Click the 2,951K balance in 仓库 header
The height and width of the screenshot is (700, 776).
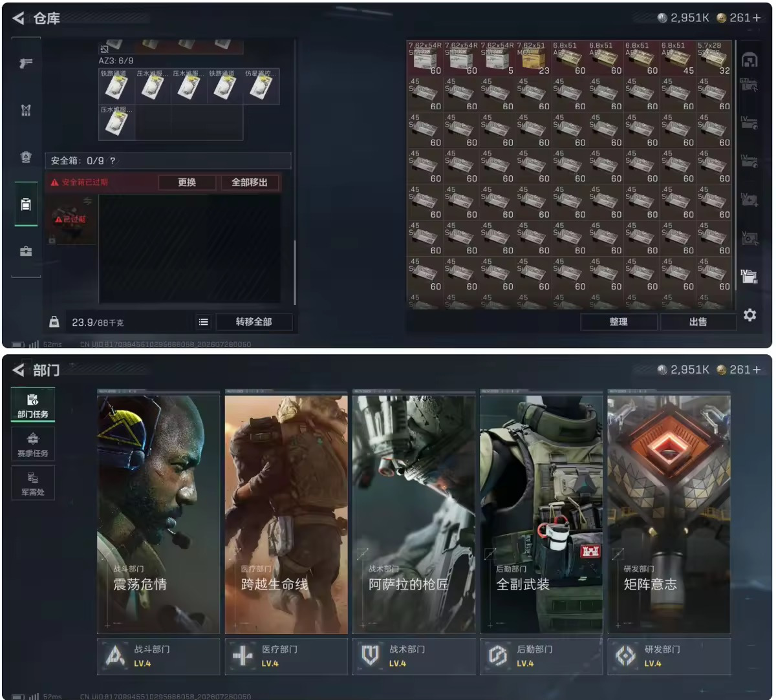pos(690,18)
